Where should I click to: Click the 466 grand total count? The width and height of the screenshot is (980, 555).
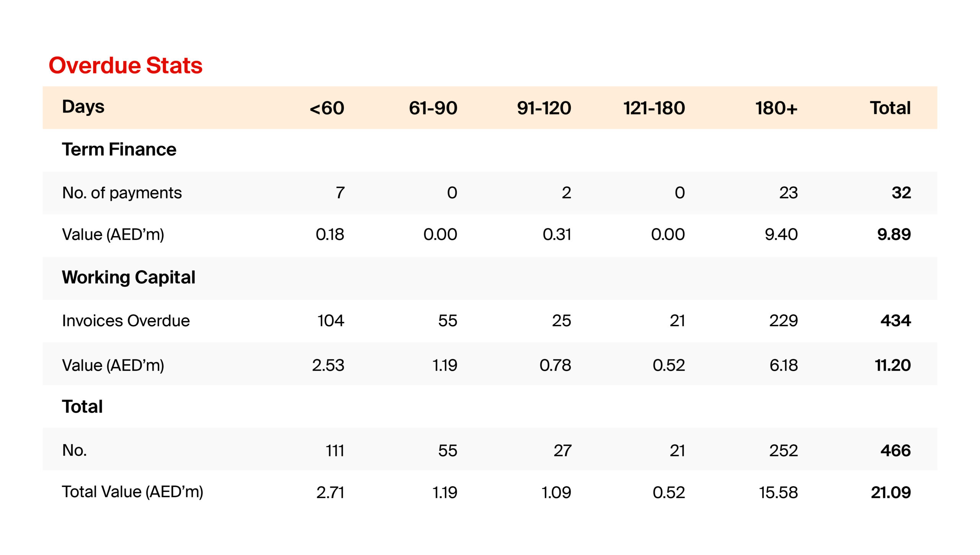pos(895,451)
